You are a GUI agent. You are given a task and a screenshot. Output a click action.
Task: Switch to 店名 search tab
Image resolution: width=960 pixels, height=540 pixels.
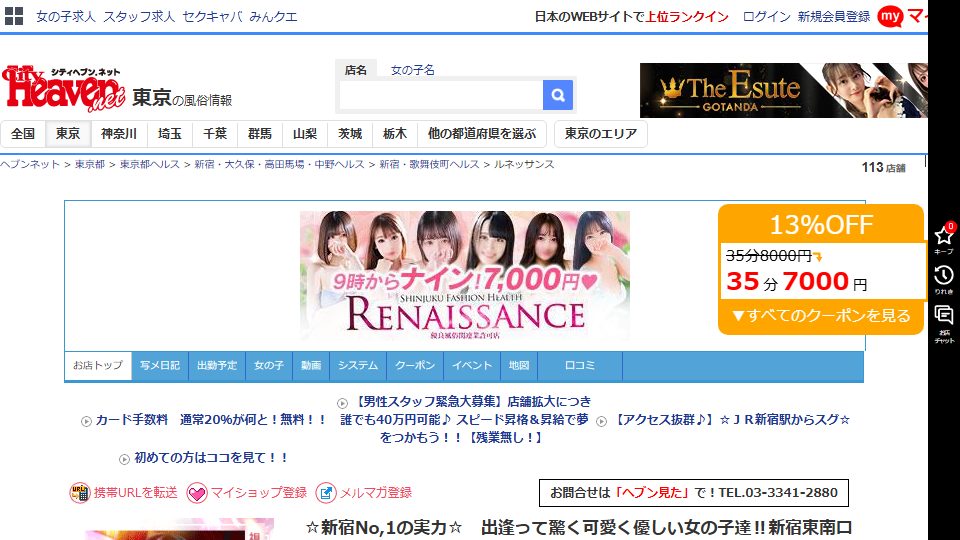[355, 70]
